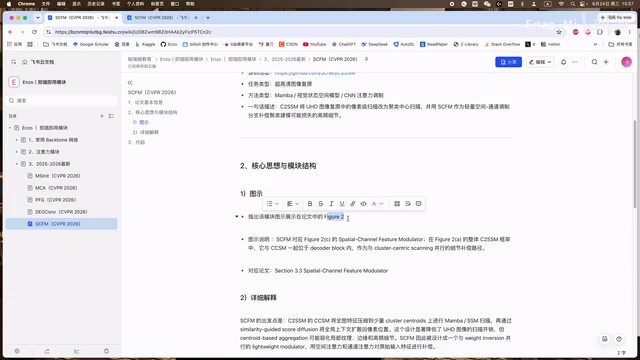Open the Chrome tab search dropdown arrow
Screen dimensions: 640x360
point(38,18)
